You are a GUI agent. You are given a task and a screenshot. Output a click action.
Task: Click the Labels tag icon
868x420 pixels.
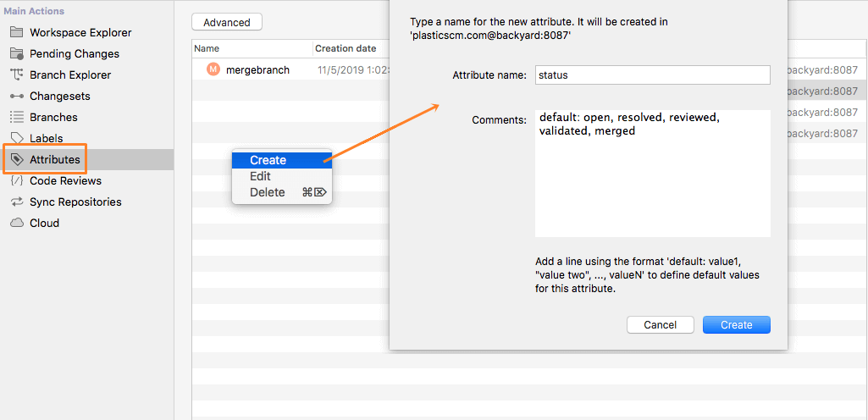click(x=17, y=138)
